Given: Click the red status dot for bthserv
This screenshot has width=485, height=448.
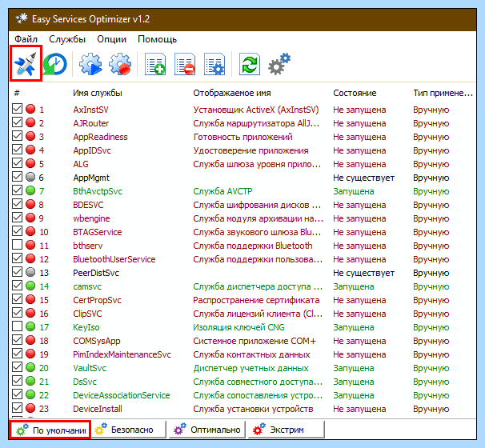Looking at the screenshot, I should tap(30, 245).
